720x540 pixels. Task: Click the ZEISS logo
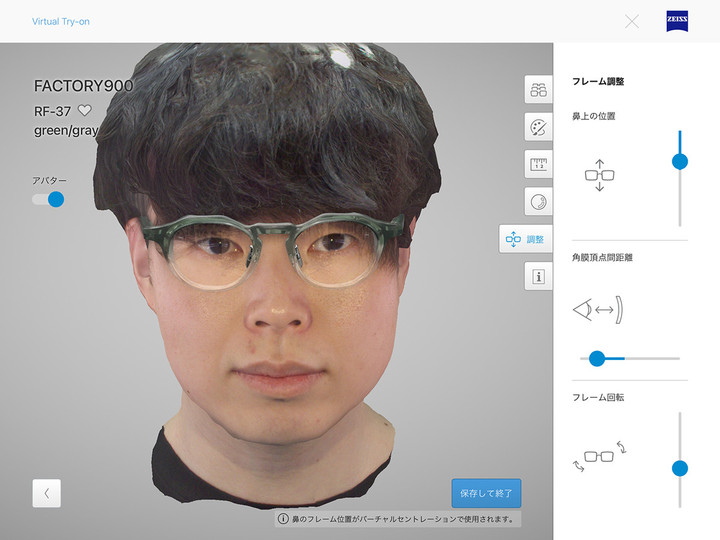[677, 21]
